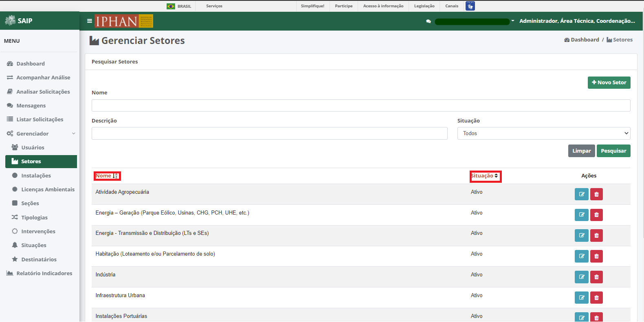Open the accessibility Libras icon
The width and height of the screenshot is (644, 322).
click(470, 6)
